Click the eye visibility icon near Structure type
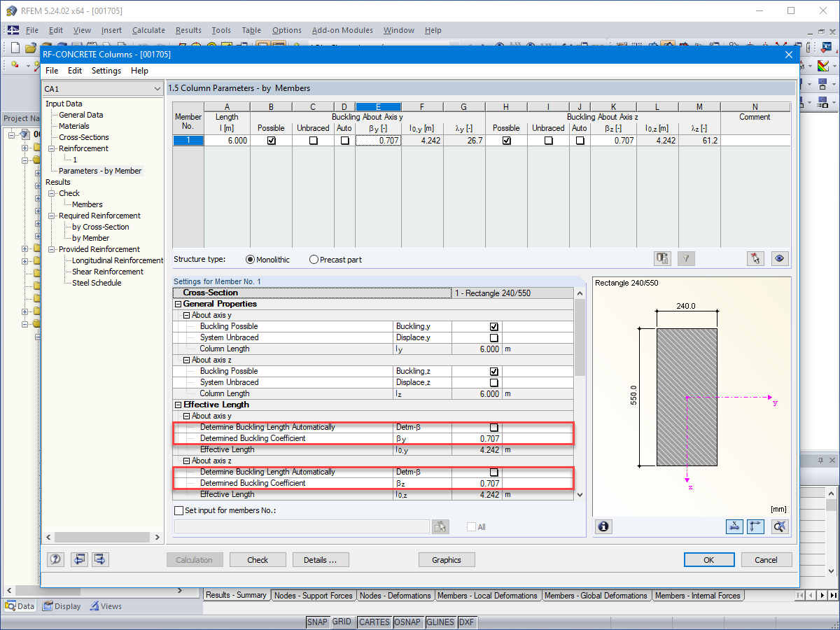 click(x=780, y=258)
